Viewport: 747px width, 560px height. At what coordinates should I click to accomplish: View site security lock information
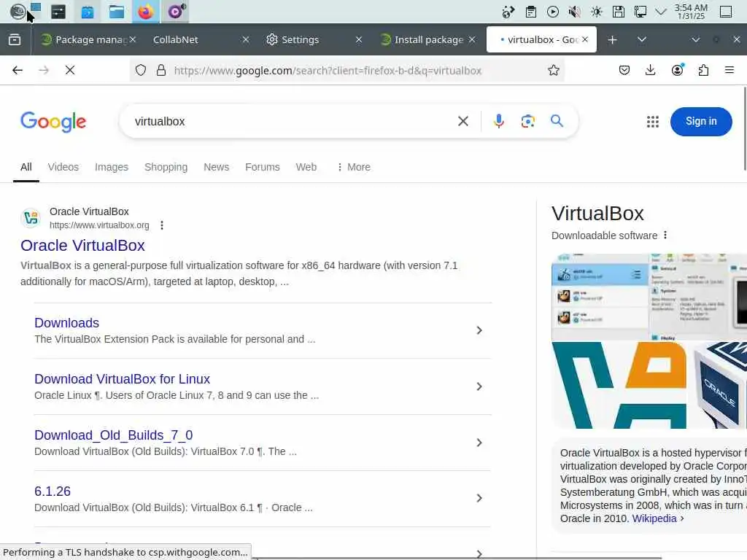(x=161, y=71)
